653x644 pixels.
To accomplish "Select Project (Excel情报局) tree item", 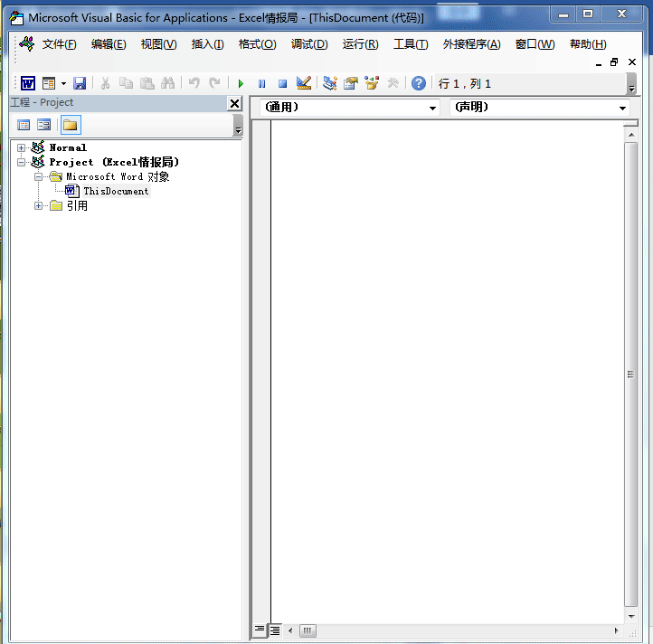I will [114, 162].
